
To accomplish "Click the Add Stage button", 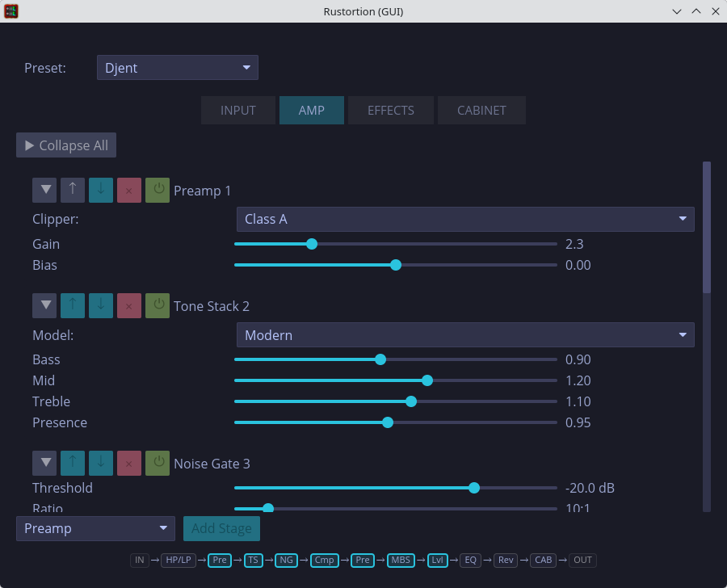I will (221, 529).
